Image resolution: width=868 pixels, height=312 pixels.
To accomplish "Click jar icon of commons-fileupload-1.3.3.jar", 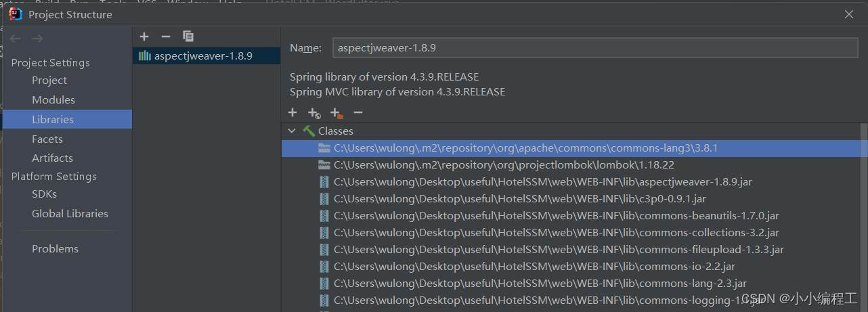I will (324, 250).
